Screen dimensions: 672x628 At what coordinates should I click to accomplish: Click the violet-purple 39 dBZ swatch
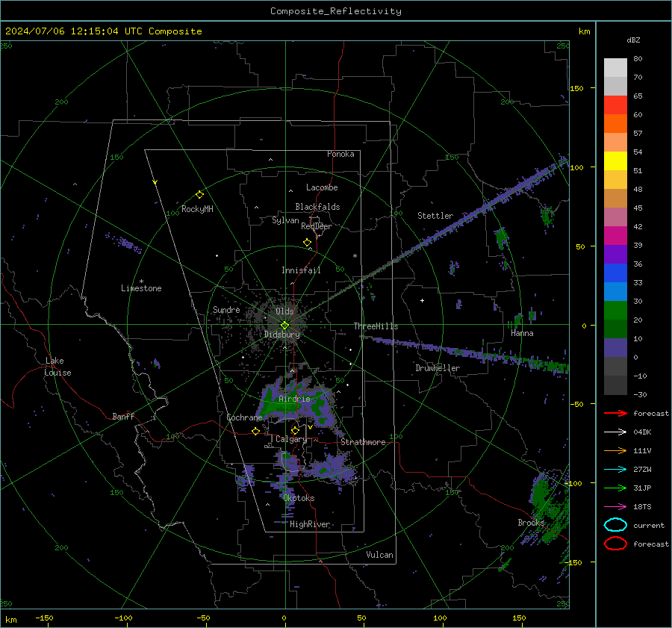(x=615, y=254)
